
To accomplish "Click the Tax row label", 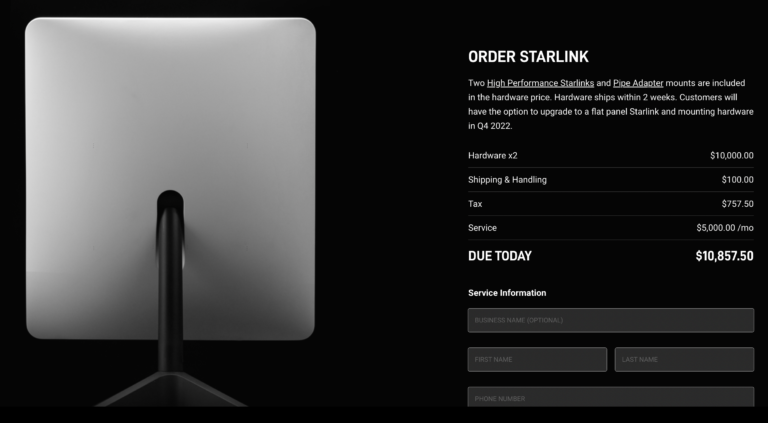I will coord(475,204).
